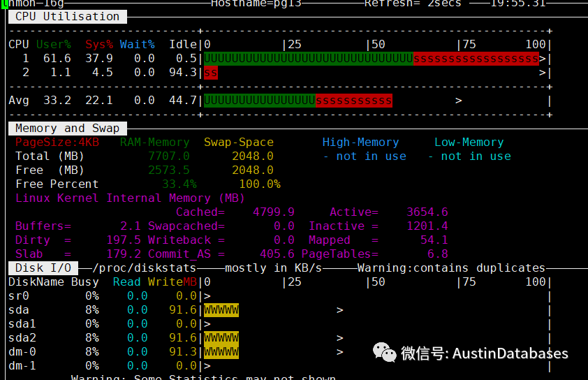Select the sda2 disk row name
The image size is (588, 380).
(x=22, y=338)
